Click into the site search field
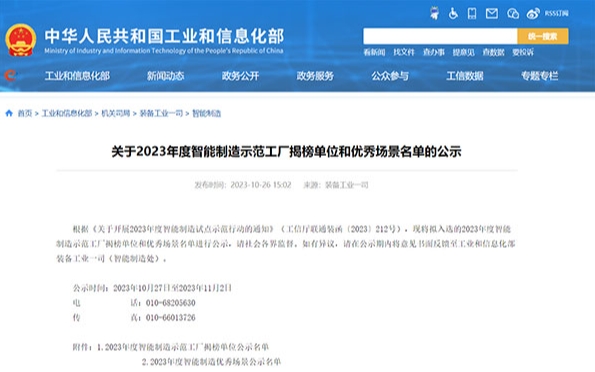The image size is (595, 372). click(440, 36)
